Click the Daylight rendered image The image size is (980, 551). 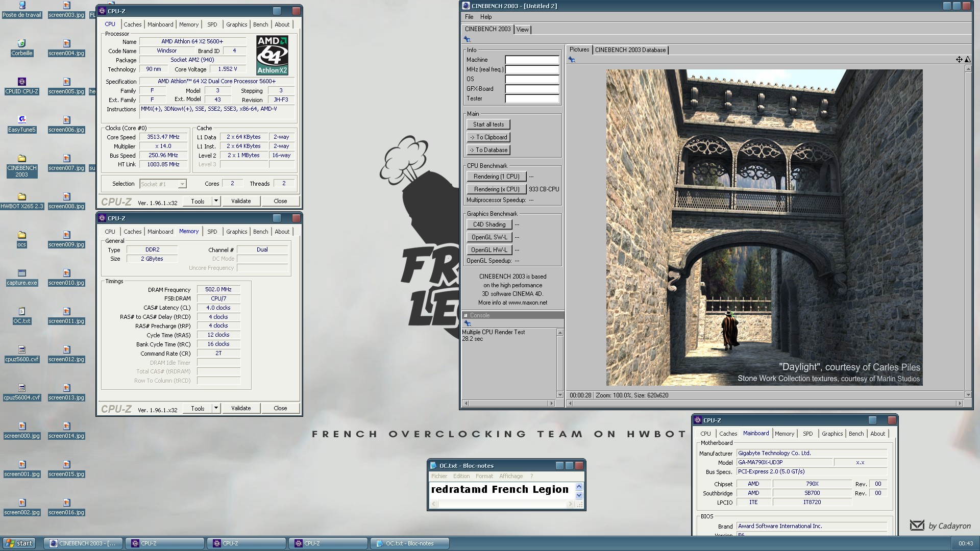tap(764, 228)
